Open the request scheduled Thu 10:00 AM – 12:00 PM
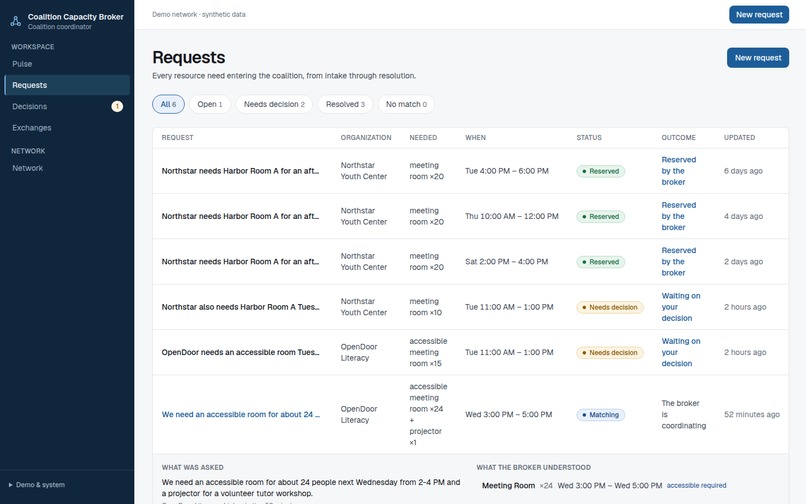Viewport: 806px width, 504px height. point(470,216)
